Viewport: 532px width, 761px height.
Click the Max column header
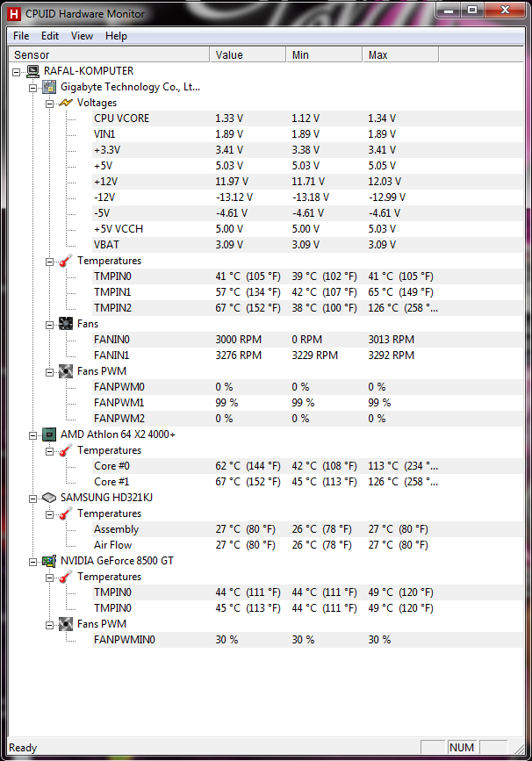click(400, 54)
